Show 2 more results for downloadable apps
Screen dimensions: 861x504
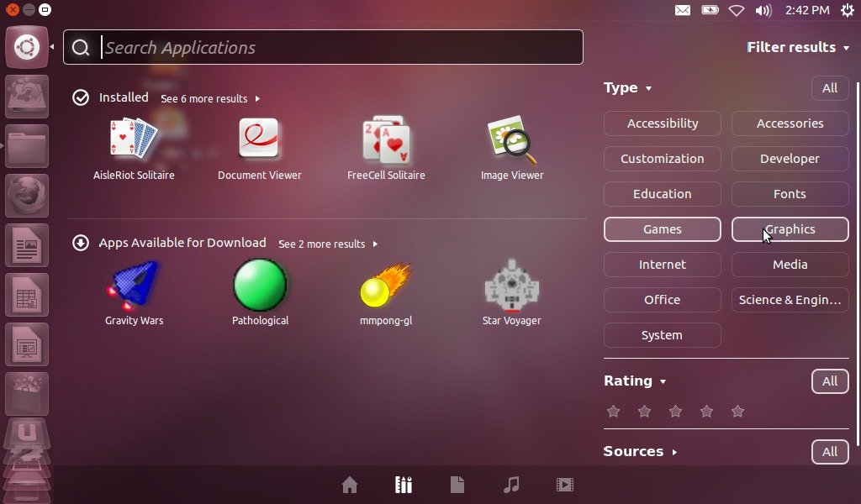(328, 244)
